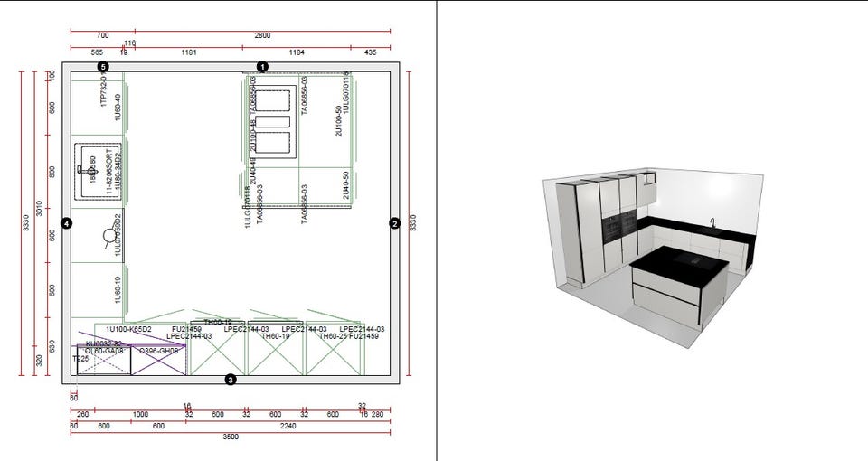Select wall marker 3 on the bottom wall
This screenshot has height=461, width=868.
(231, 380)
